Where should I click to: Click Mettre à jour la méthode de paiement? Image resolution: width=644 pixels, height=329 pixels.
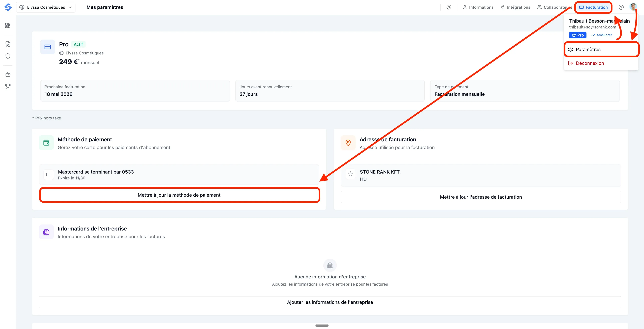(x=179, y=195)
